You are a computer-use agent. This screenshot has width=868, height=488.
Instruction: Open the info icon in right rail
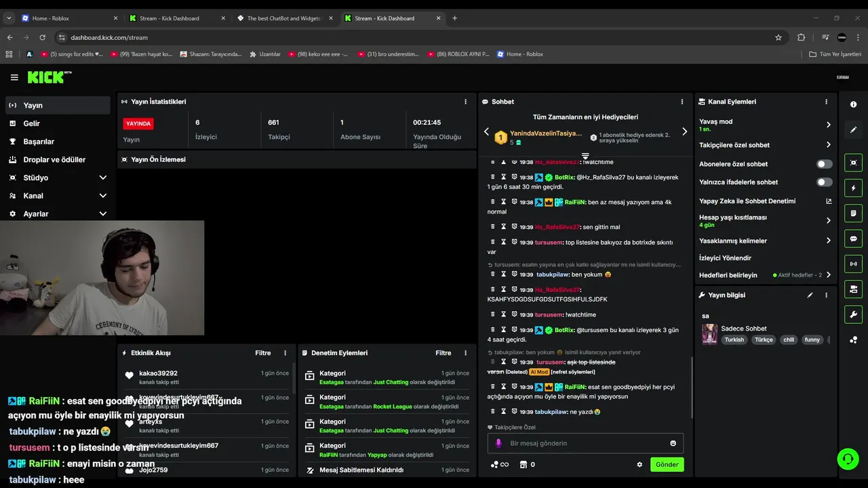[x=853, y=104]
